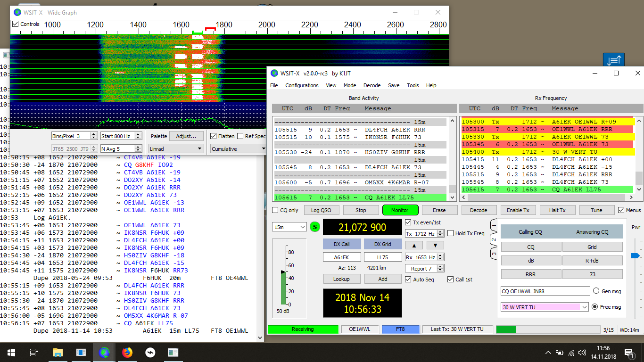Expand the Linrad palette dropdown
This screenshot has height=362, width=644.
click(176, 148)
